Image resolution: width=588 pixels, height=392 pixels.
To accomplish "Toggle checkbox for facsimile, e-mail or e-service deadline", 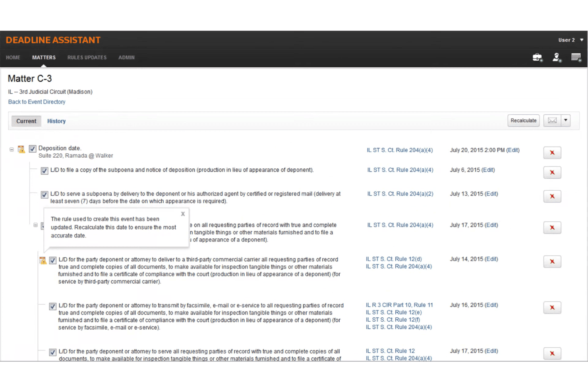I will (x=52, y=307).
